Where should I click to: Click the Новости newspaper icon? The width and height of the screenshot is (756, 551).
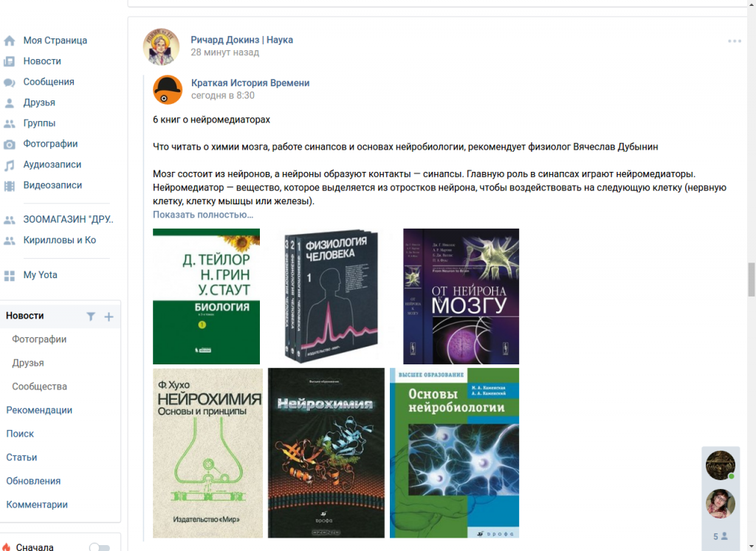point(9,62)
